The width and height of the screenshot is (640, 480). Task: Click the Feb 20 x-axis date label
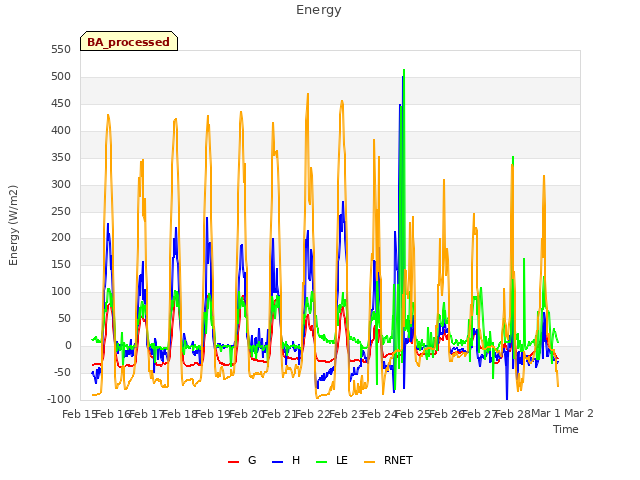coord(246,414)
